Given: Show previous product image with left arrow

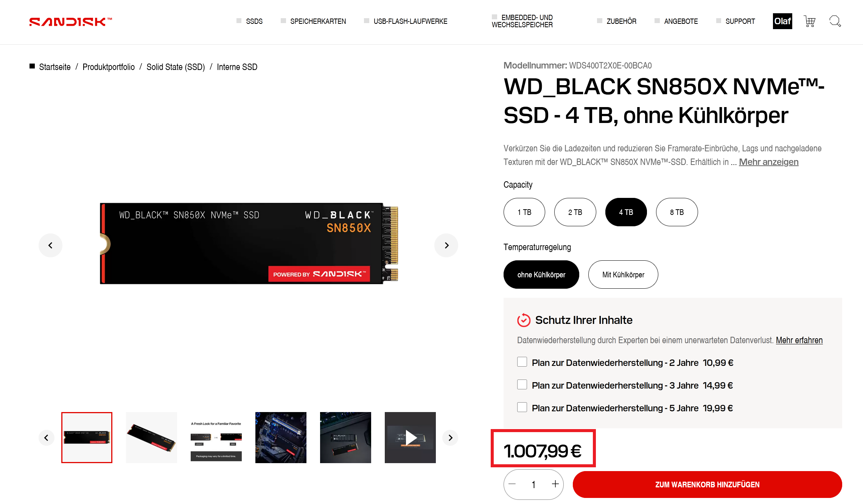Looking at the screenshot, I should (50, 245).
